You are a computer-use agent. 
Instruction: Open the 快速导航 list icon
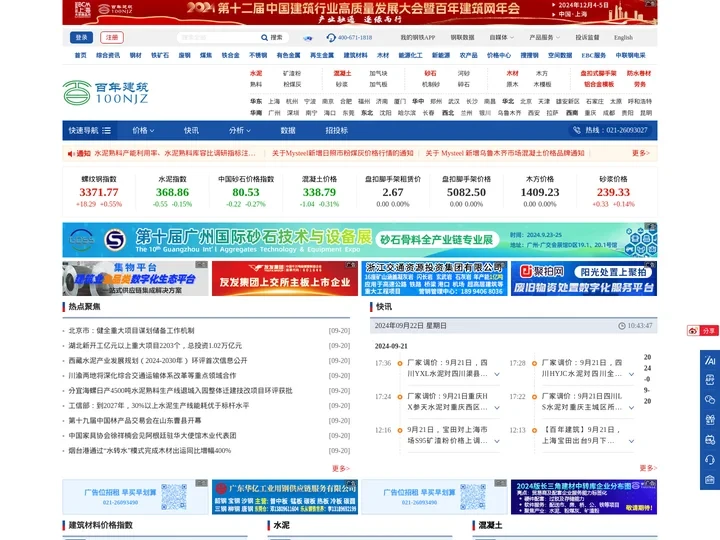point(107,130)
